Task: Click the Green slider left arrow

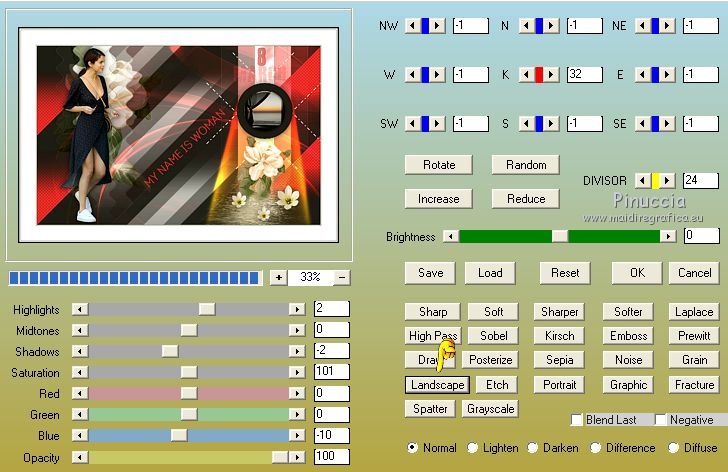Action: (x=80, y=414)
